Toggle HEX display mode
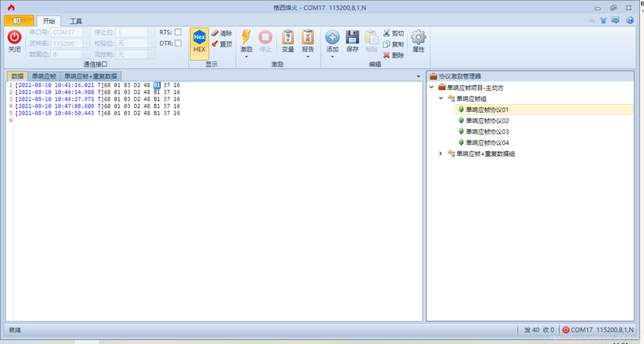Image resolution: width=644 pixels, height=344 pixels. pos(199,44)
